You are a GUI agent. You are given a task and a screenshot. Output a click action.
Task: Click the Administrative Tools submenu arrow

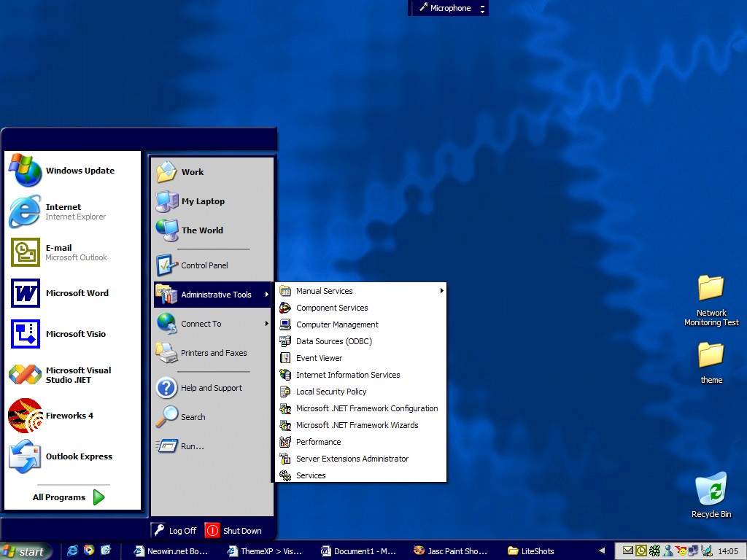click(266, 295)
